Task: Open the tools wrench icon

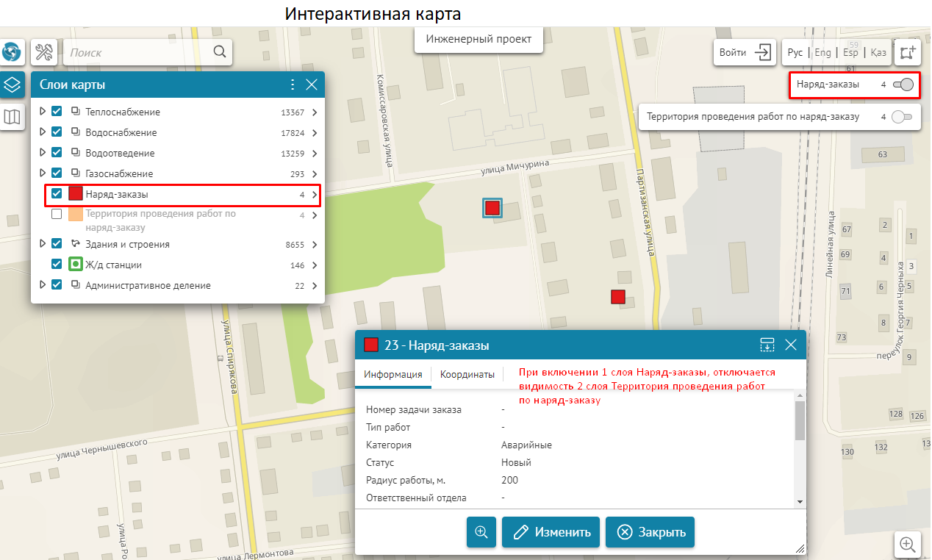Action: 44,52
